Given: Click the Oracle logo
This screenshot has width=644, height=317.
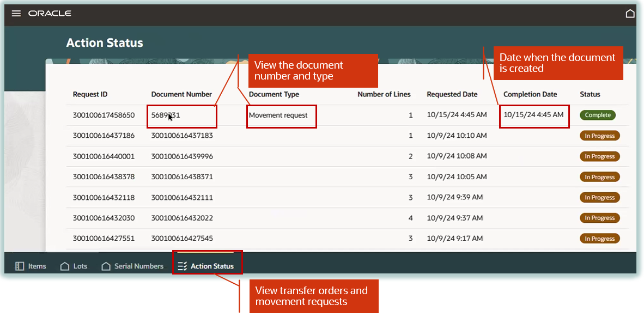Looking at the screenshot, I should [50, 14].
